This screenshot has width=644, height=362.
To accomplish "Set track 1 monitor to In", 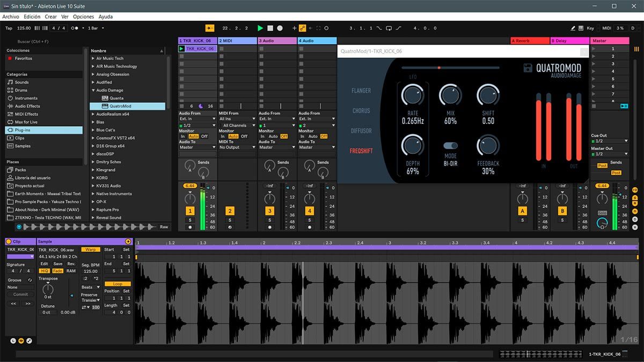I will click(x=182, y=136).
